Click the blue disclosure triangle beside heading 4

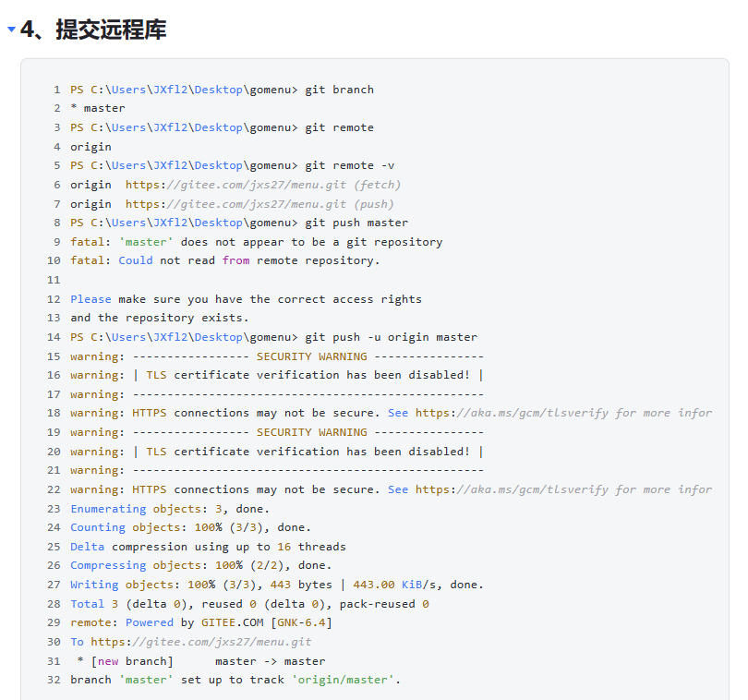coord(9,28)
